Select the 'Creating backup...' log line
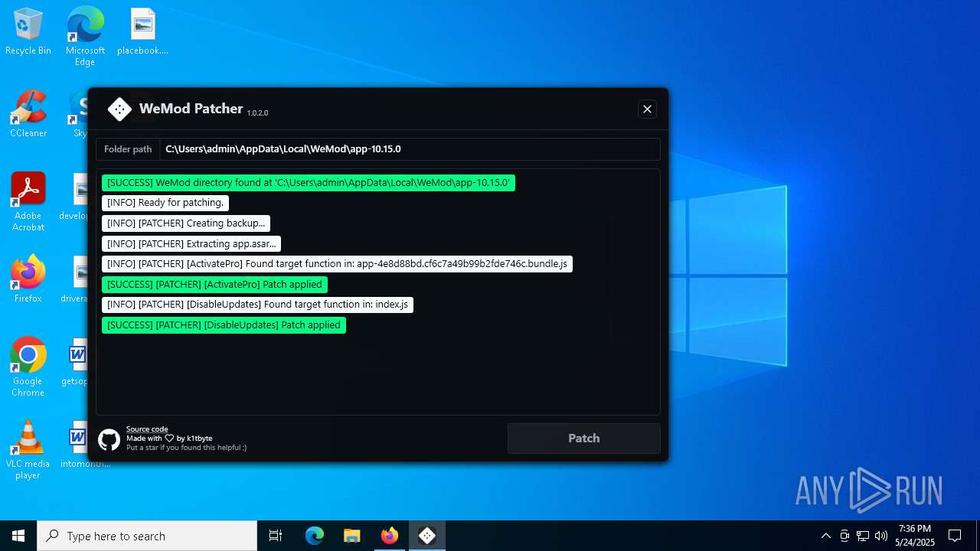 [x=186, y=223]
